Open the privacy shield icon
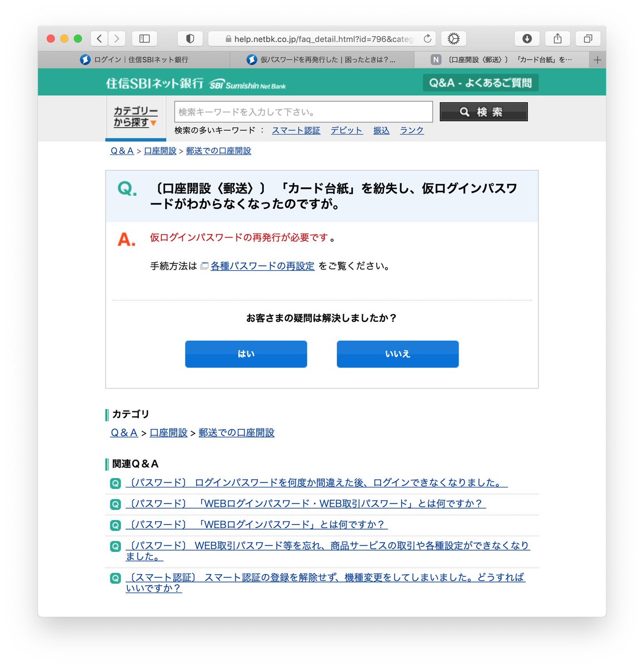 click(190, 38)
